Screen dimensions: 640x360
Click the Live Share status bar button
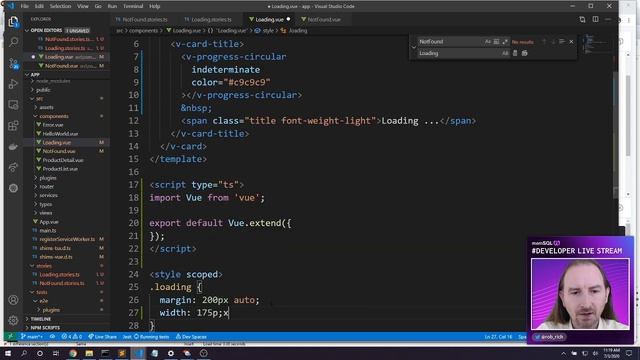pyautogui.click(x=102, y=337)
